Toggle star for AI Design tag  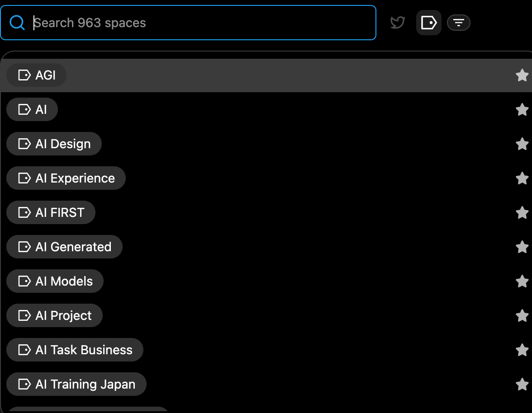coord(522,144)
